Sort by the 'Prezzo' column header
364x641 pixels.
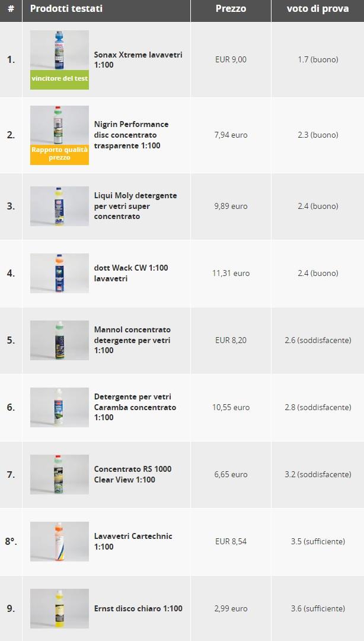pyautogui.click(x=231, y=8)
